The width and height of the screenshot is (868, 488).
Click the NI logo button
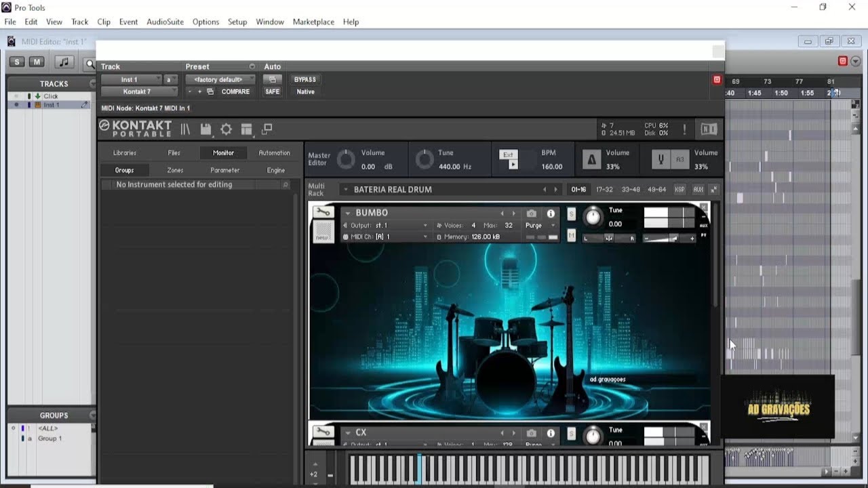[x=709, y=129]
